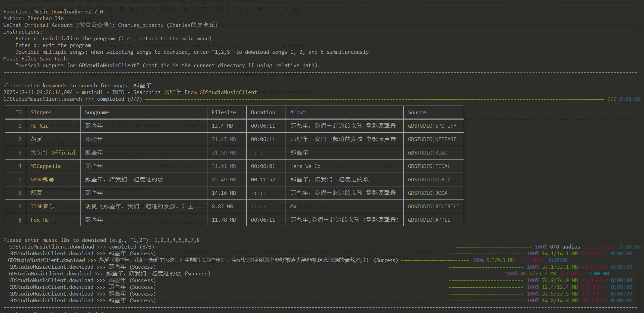Click the search keyword after the songs prompt
Screen dimensions: 644x313
tap(142, 86)
